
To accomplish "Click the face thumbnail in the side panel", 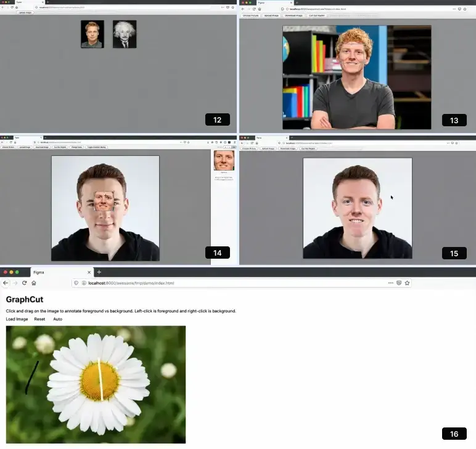I will (224, 160).
